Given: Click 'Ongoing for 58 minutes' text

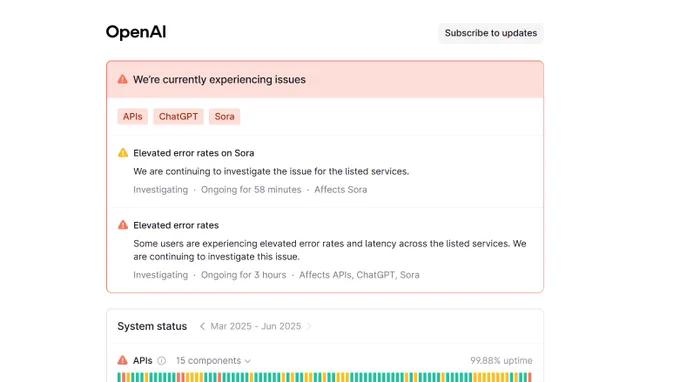Looking at the screenshot, I should point(251,189).
